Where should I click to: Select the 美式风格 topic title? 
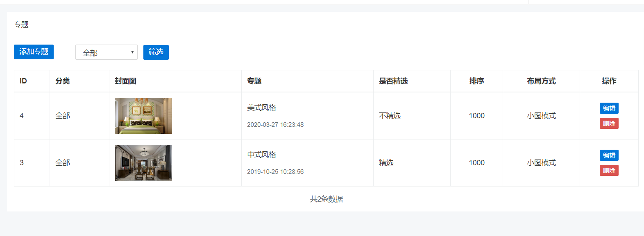262,108
